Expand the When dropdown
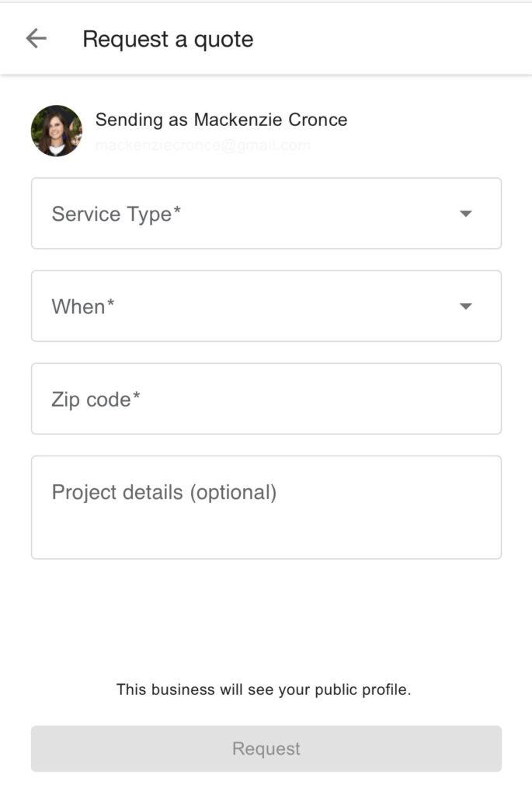The height and width of the screenshot is (796, 532). tap(266, 306)
